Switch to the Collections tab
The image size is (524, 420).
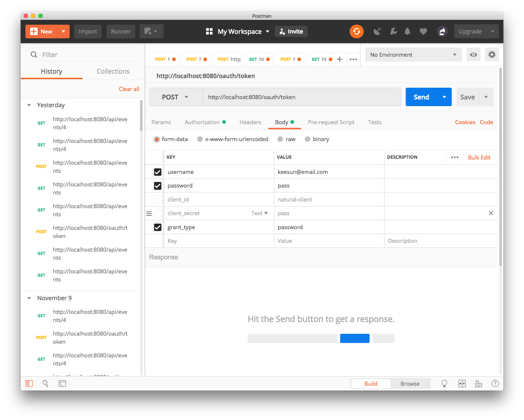[x=113, y=71]
